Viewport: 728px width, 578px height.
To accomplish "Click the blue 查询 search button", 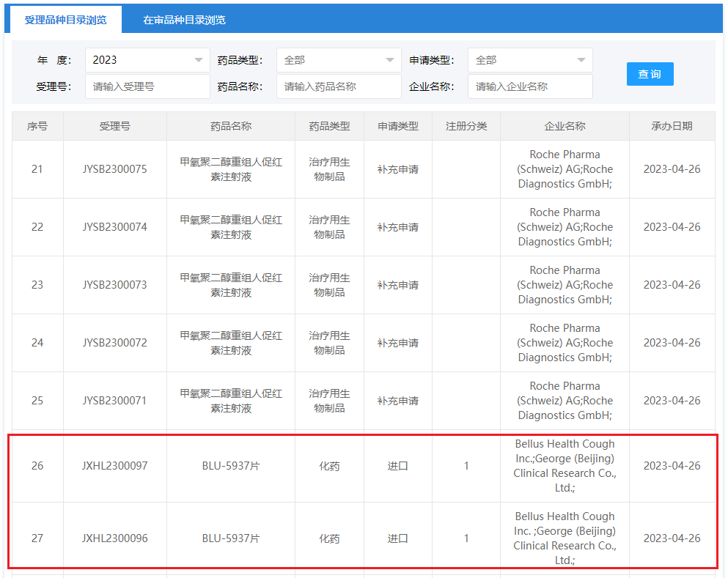I will [650, 73].
